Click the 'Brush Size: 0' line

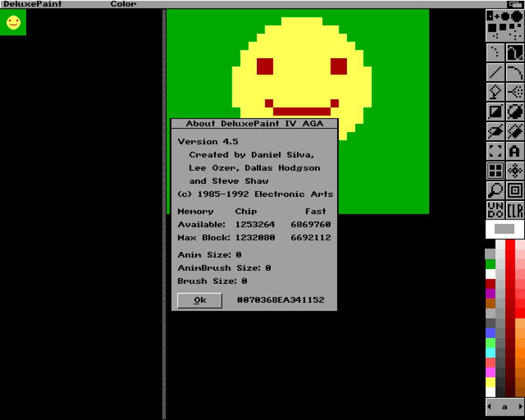coord(213,281)
